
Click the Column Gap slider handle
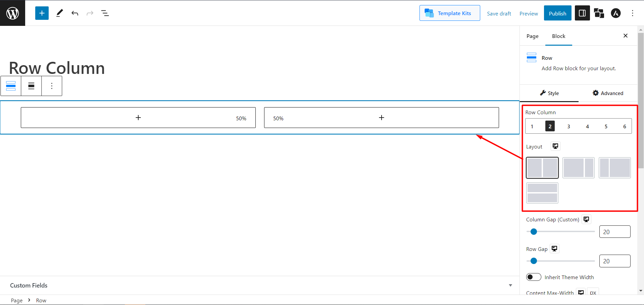click(x=534, y=231)
